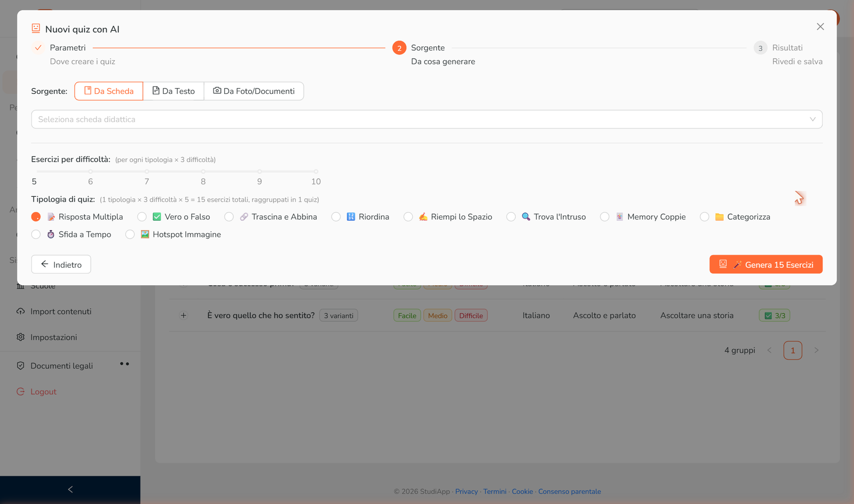854x504 pixels.
Task: Select Risposta Multipla radio button
Action: pos(36,217)
